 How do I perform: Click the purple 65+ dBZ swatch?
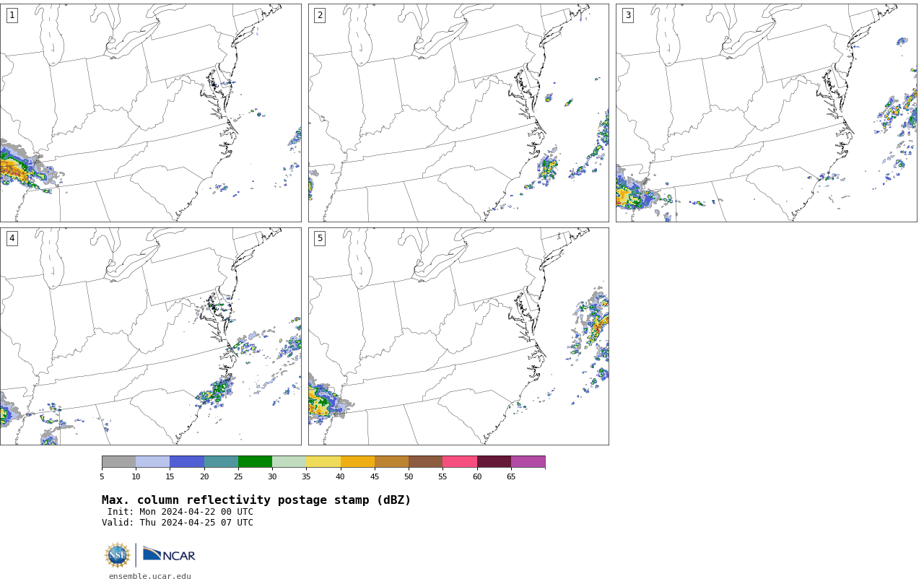coord(528,462)
